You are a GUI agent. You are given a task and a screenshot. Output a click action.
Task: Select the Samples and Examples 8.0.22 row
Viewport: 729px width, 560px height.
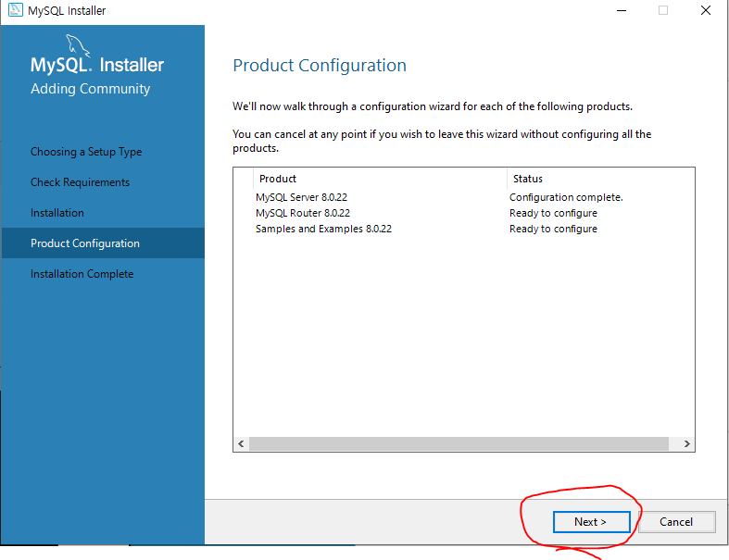(x=463, y=229)
